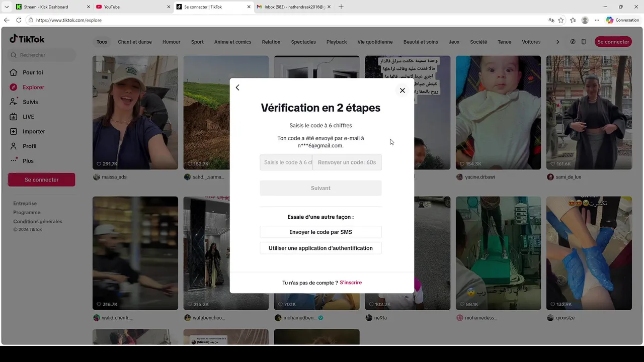Close the Vérification en 2 étapes dialog

402,90
